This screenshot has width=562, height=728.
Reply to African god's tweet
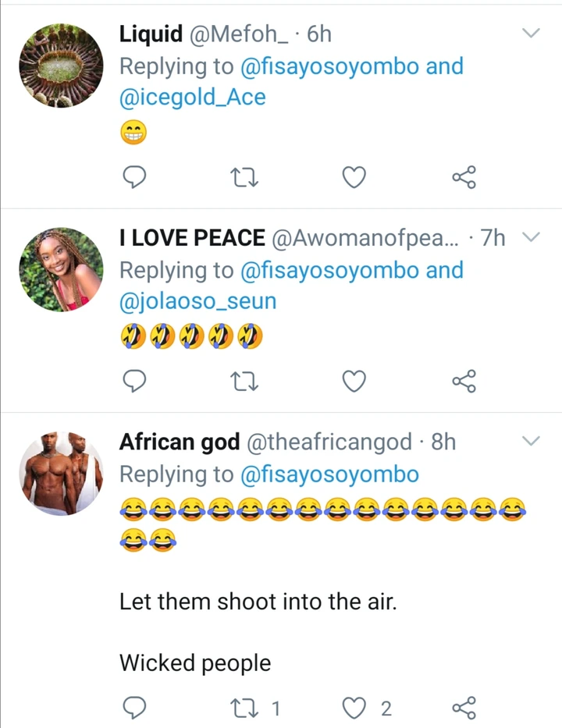click(136, 708)
